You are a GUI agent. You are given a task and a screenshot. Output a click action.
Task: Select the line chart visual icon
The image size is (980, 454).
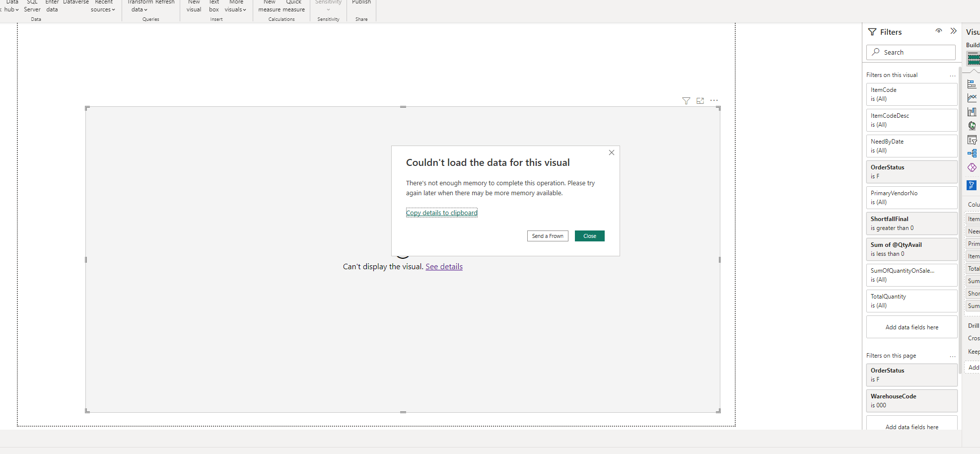click(972, 98)
